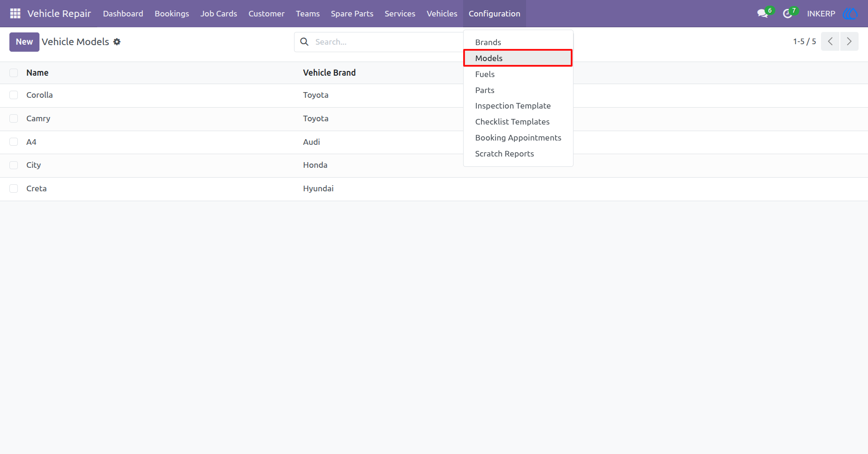Collapse the Configuration dropdown menu
Image resolution: width=868 pixels, height=454 pixels.
pyautogui.click(x=494, y=14)
